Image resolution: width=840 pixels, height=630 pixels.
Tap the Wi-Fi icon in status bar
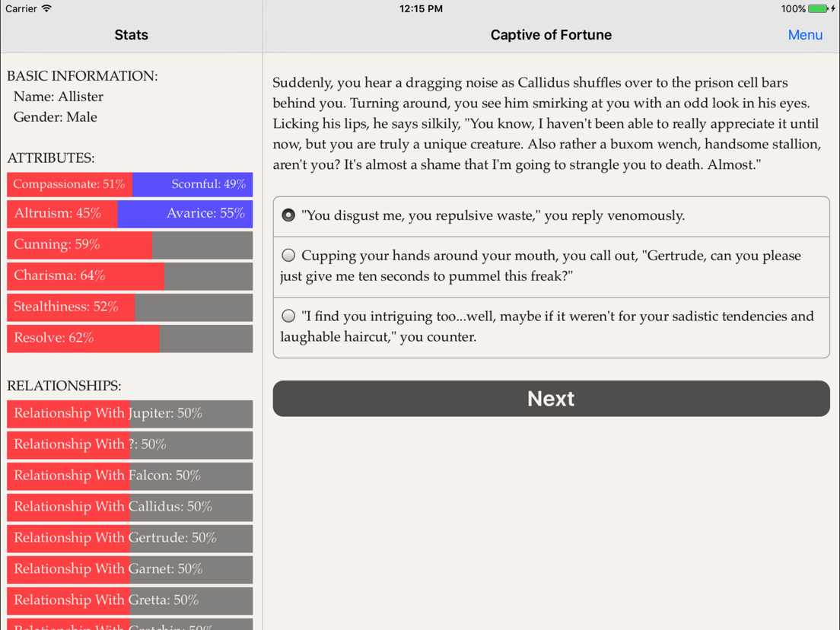(x=46, y=8)
